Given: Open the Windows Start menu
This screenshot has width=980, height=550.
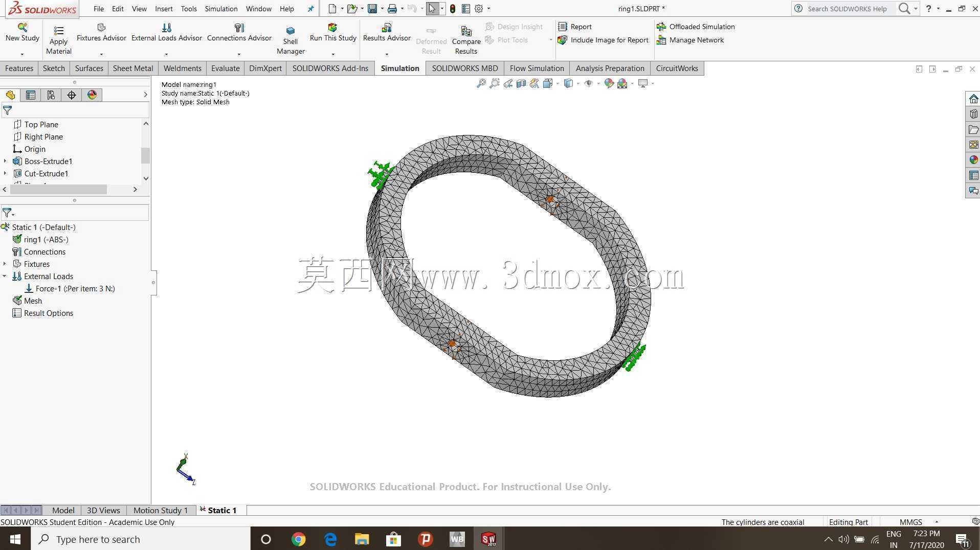Looking at the screenshot, I should coord(15,539).
